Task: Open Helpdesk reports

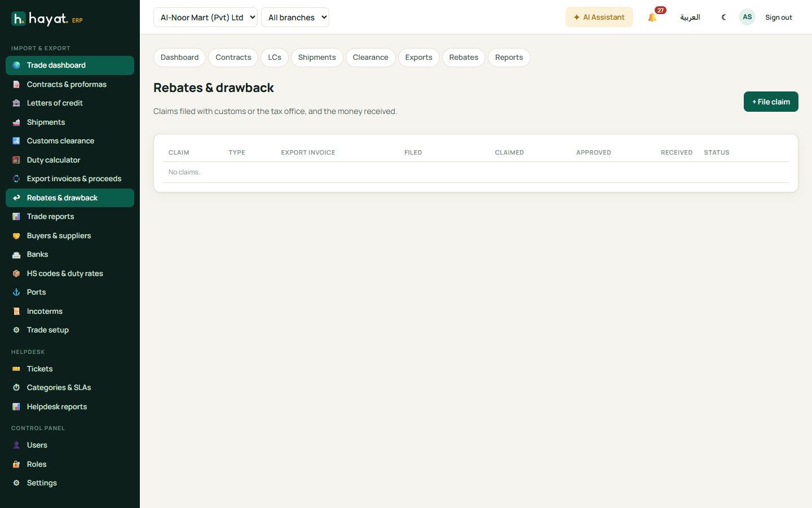Action: [x=70, y=407]
